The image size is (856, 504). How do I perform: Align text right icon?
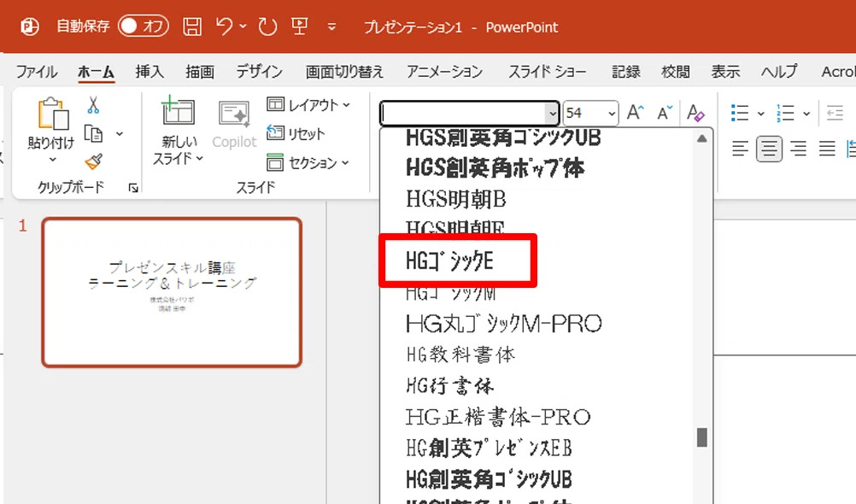pos(798,149)
